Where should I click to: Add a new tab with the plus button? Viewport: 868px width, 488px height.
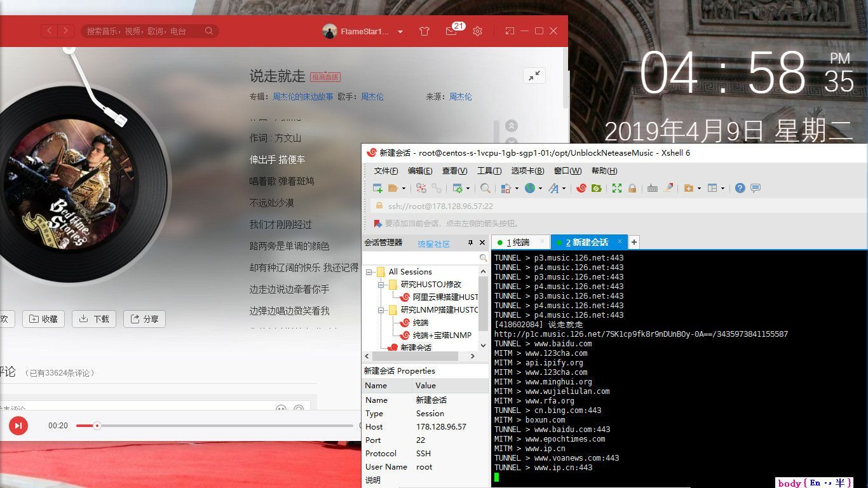point(634,242)
